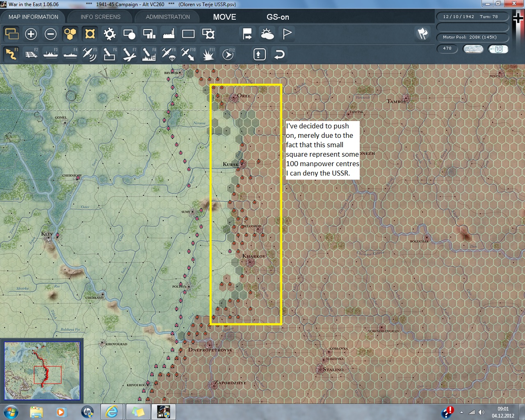The image size is (525, 420).
Task: Click the Orel city on the map
Action: (x=234, y=98)
